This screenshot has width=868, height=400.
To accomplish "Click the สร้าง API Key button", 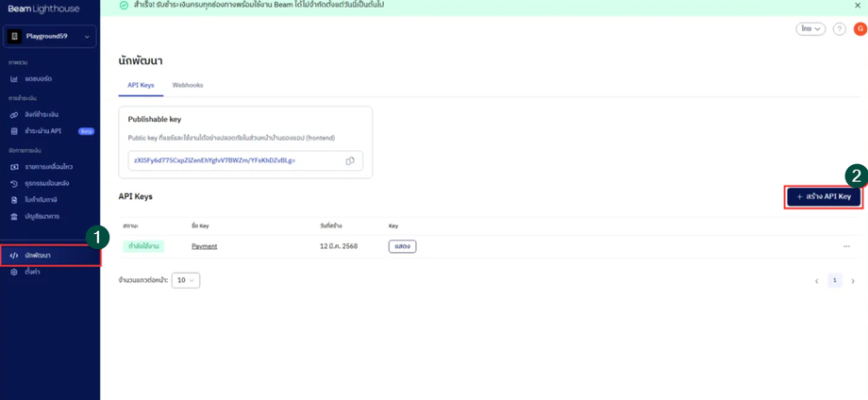I will pyautogui.click(x=823, y=196).
